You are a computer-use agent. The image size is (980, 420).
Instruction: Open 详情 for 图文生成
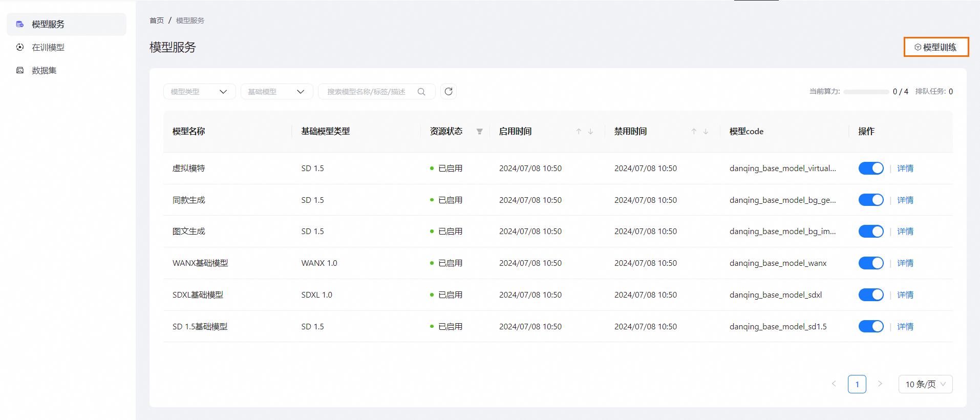click(x=905, y=232)
